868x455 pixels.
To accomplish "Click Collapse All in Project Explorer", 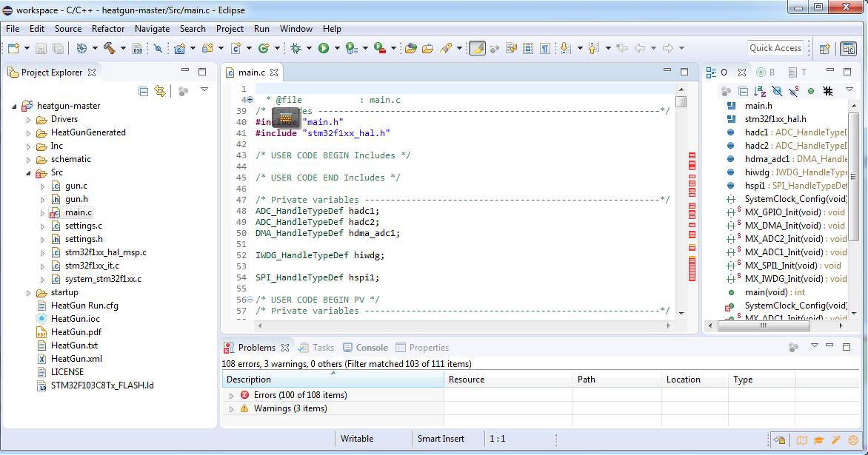I will coord(143,91).
